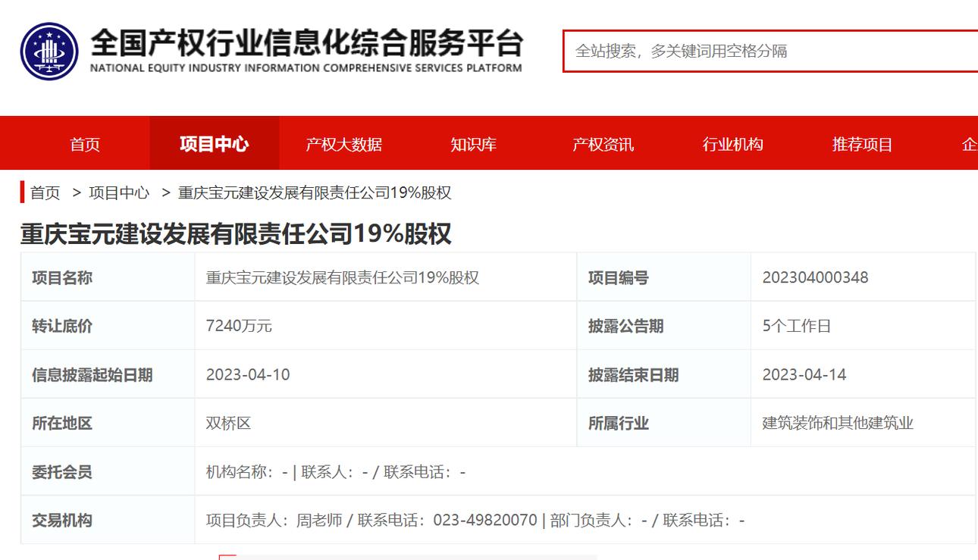This screenshot has width=978, height=560.
Task: Click the 所在地区 label cell
Action: pyautogui.click(x=108, y=423)
